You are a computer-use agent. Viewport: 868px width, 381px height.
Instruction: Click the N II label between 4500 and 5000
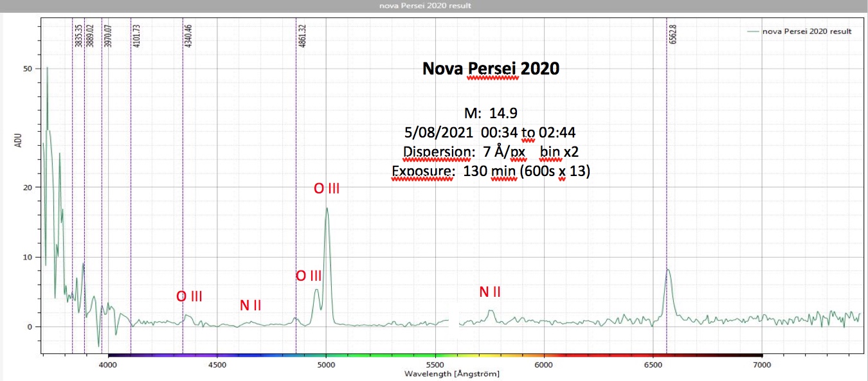(250, 305)
